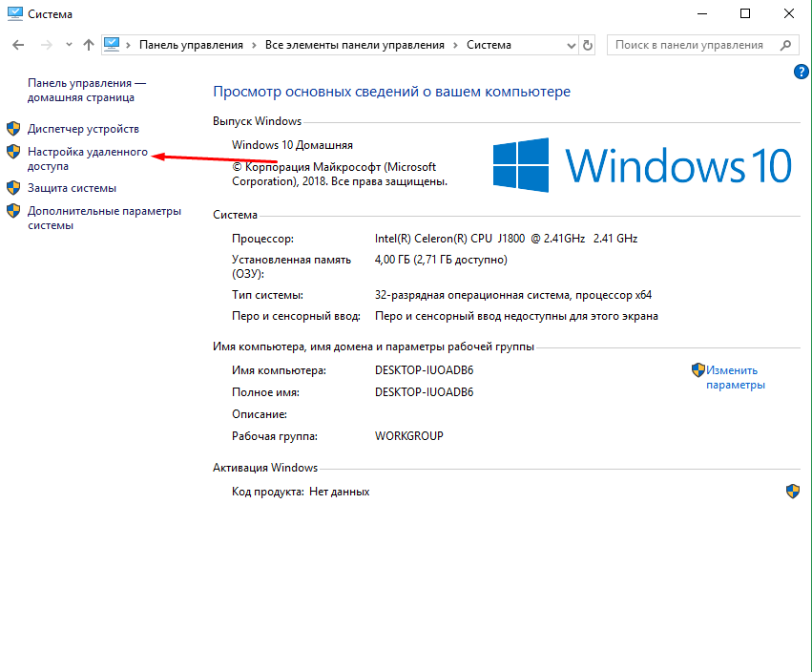
Task: Click the 'Защита системы' sidebar link
Action: (x=72, y=188)
